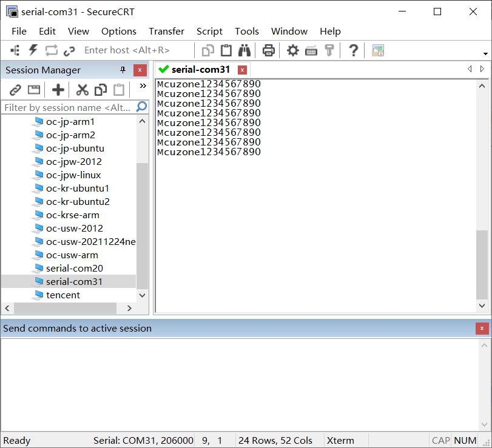Select the serial-com31 session tab
The width and height of the screenshot is (492, 448).
[x=201, y=70]
